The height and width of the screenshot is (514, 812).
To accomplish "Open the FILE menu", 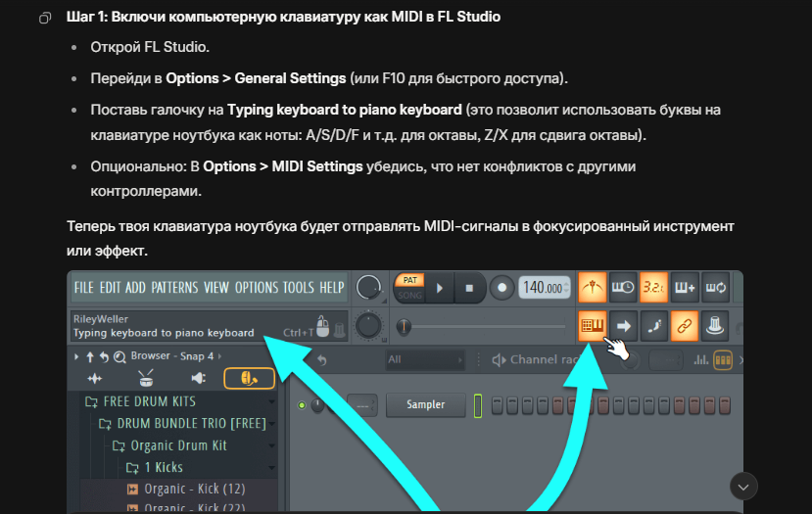I will [84, 287].
